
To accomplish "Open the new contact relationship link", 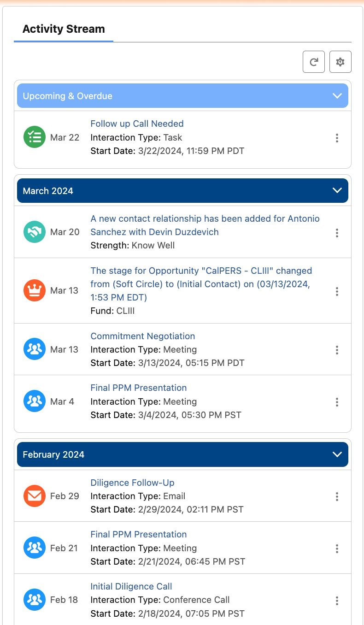I will click(x=205, y=225).
